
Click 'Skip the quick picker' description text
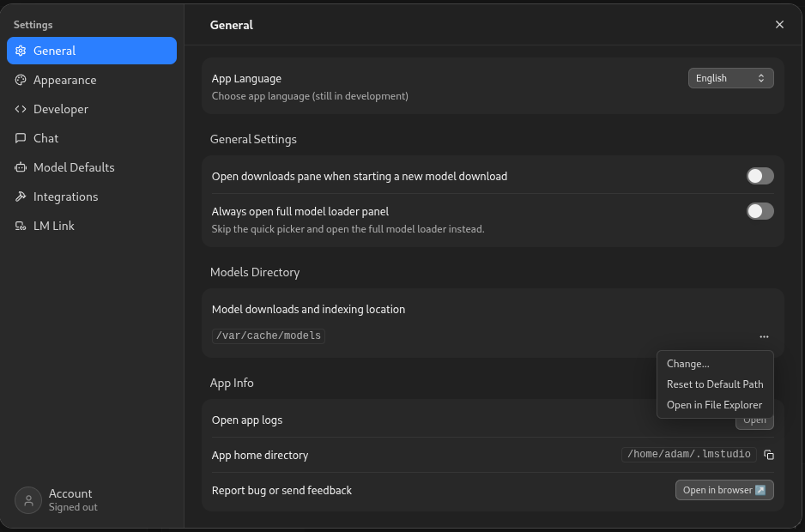coord(348,229)
